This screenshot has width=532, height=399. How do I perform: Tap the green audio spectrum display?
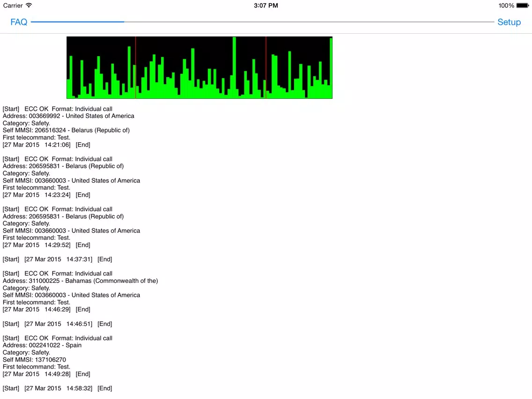click(x=199, y=67)
